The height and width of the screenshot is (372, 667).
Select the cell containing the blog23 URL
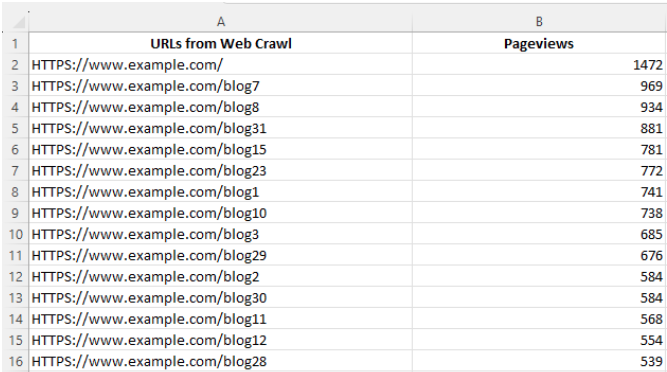(x=220, y=170)
